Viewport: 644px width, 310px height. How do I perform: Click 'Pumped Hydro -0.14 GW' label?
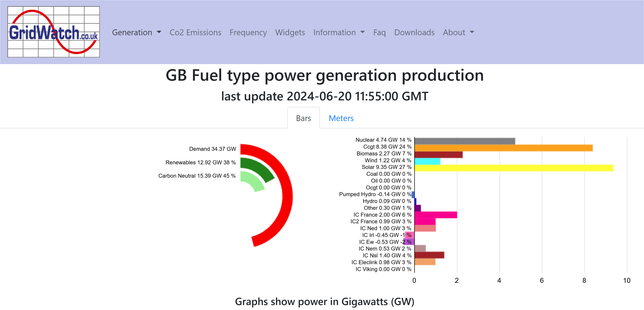370,194
